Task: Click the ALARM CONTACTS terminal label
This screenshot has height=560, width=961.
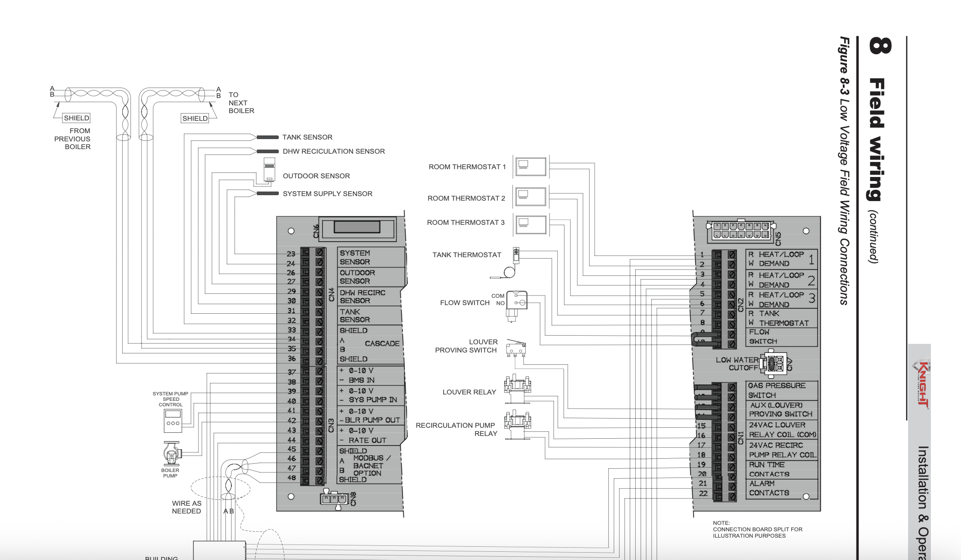Action: click(x=768, y=488)
